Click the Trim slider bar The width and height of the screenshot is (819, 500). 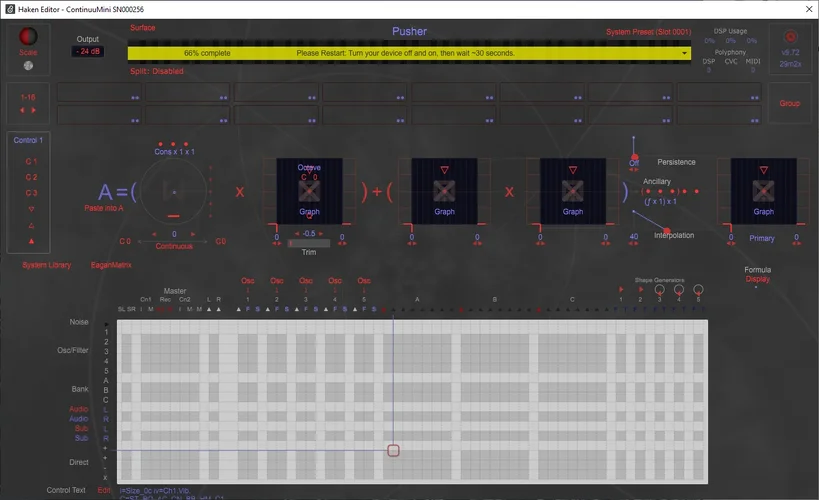(309, 243)
